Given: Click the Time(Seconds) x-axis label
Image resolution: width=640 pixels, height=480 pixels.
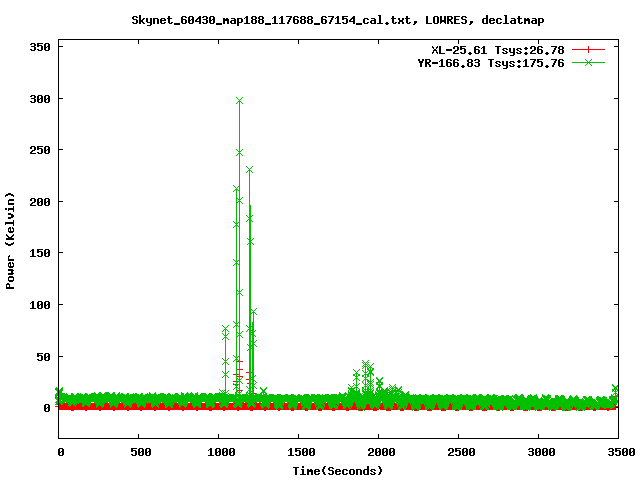Looking at the screenshot, I should pos(338,471).
